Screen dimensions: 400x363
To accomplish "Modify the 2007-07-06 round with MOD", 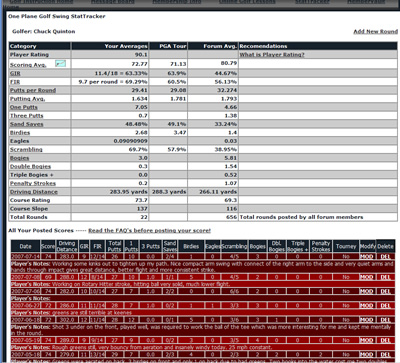I will tap(367, 291).
